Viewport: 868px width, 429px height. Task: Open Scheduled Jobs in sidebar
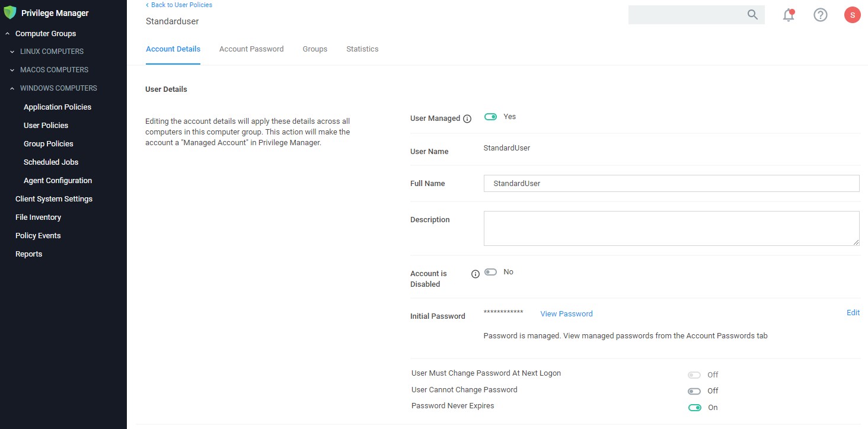click(x=51, y=162)
